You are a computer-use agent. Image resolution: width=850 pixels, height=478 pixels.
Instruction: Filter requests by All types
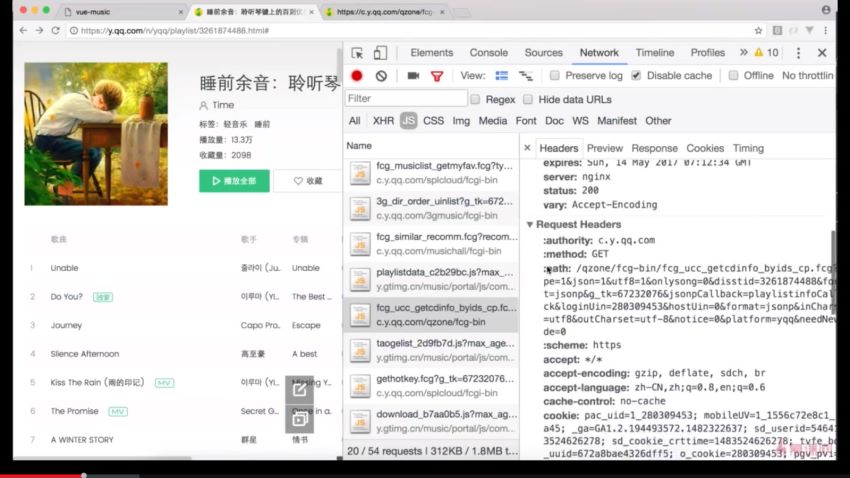[x=355, y=121]
